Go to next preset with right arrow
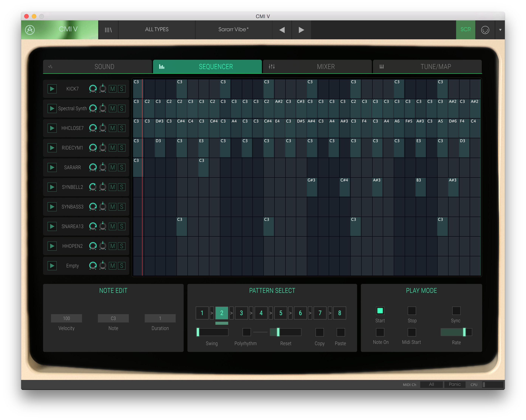Image resolution: width=526 pixels, height=420 pixels. pos(301,30)
